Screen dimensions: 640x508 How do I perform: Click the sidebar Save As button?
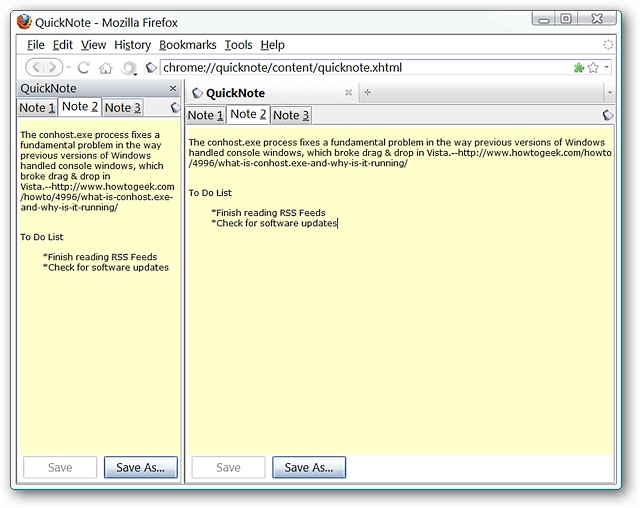141,467
